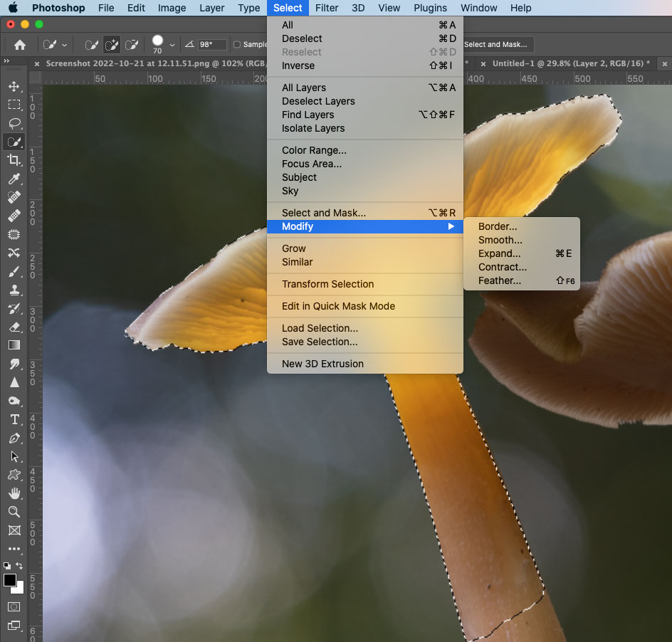
Task: Toggle Subtract from Selection brush mode
Action: click(132, 45)
